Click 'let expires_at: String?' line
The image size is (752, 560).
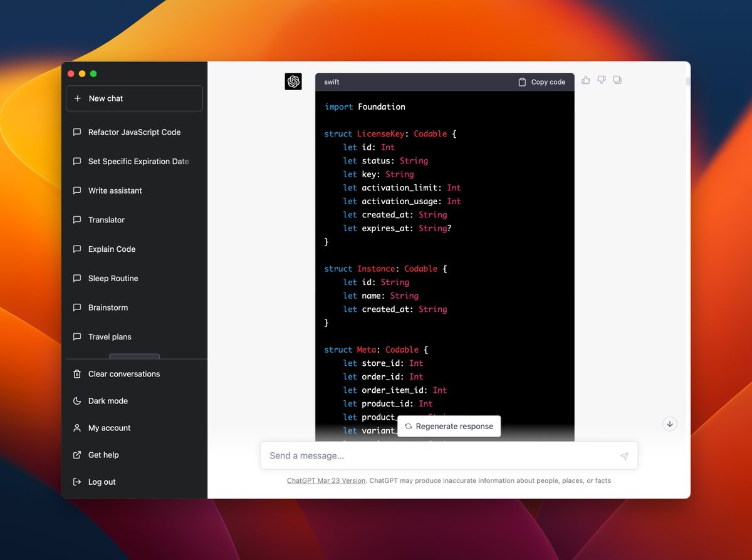coord(397,229)
